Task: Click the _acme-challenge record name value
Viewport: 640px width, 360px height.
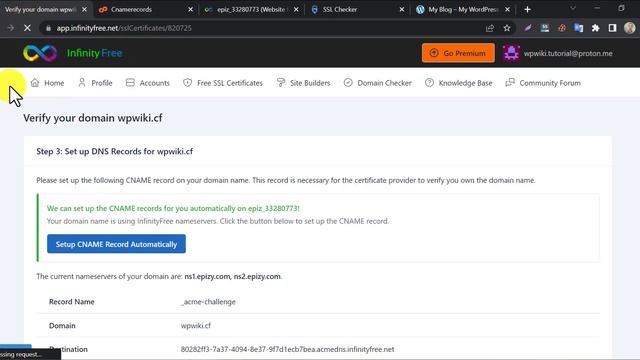Action: [x=208, y=302]
